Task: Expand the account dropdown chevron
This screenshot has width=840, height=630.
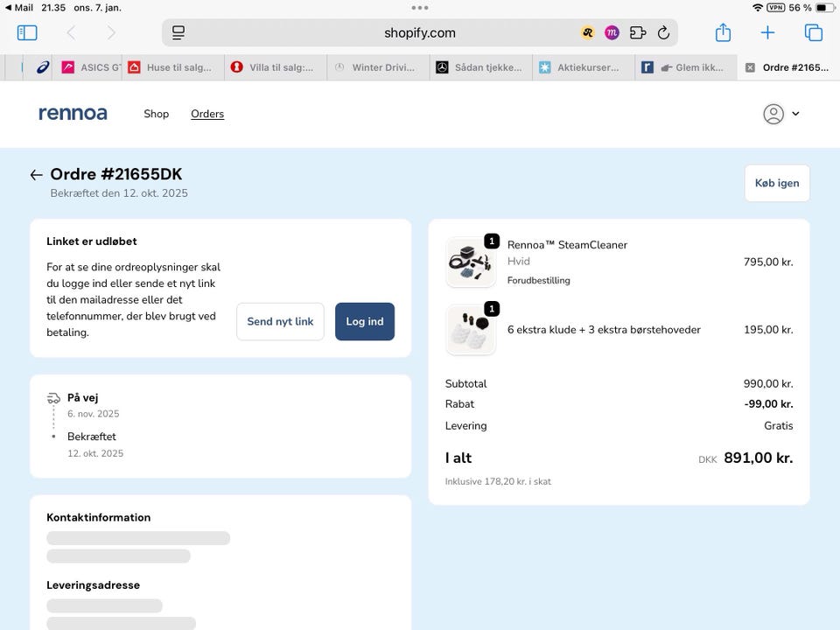Action: pos(795,114)
